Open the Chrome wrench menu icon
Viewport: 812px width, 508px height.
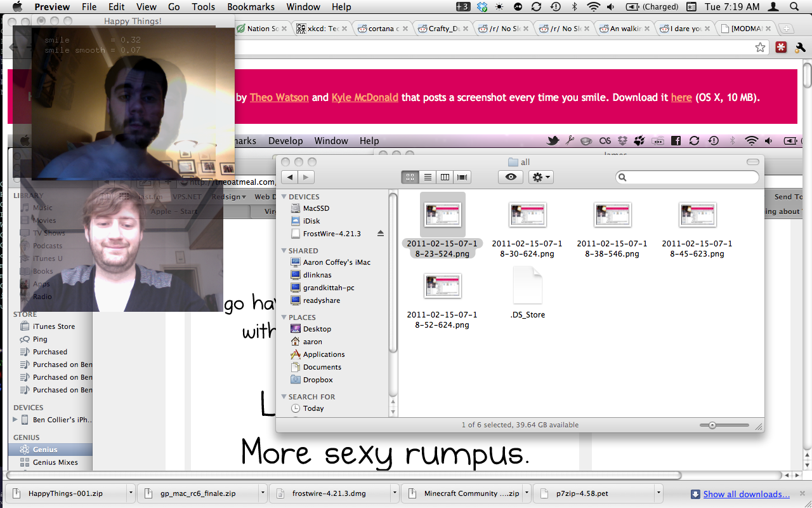[x=799, y=48]
